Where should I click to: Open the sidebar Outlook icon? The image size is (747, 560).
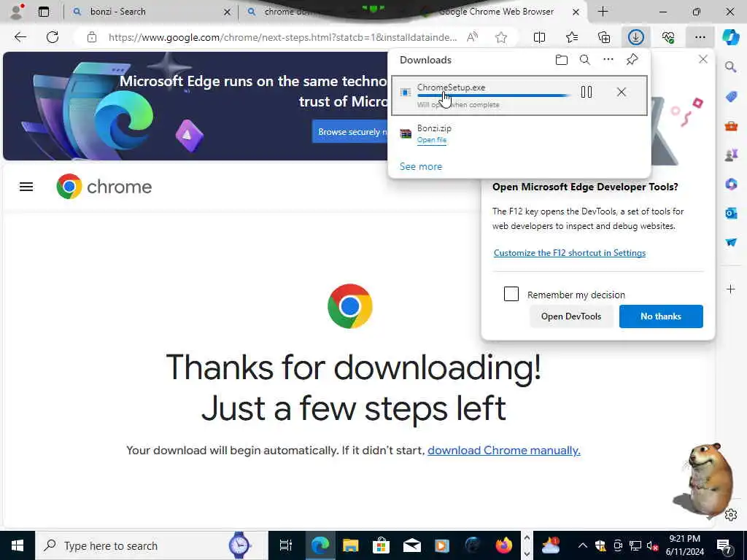(x=731, y=213)
